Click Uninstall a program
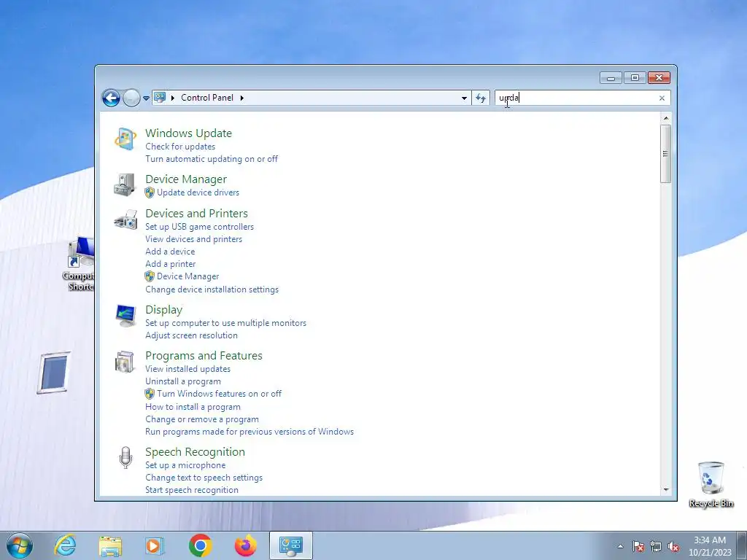This screenshot has height=560, width=747. pos(183,381)
